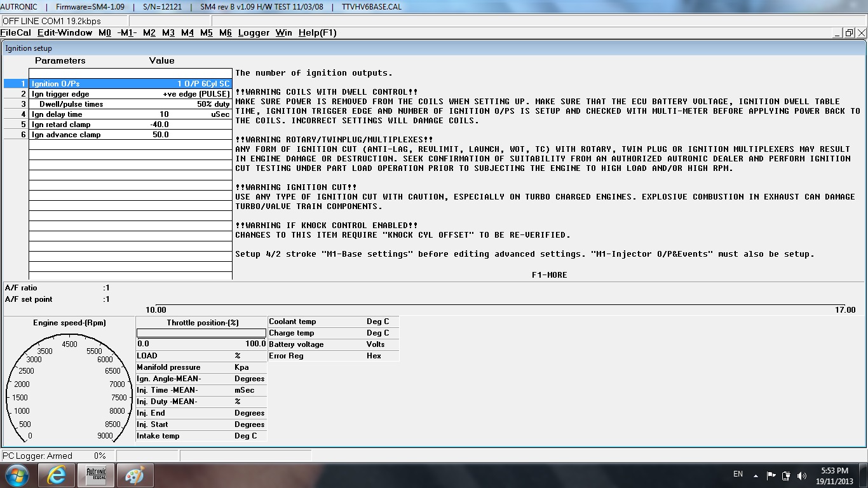Click the 50% duty value

point(214,104)
